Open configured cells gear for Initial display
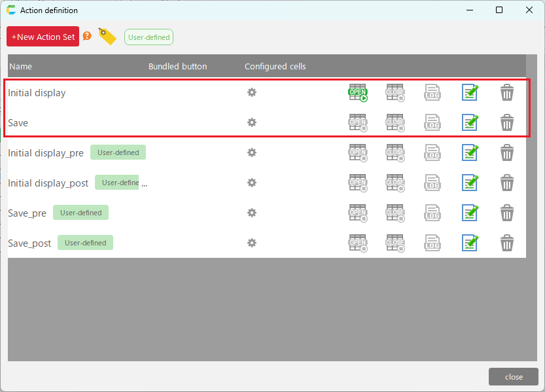This screenshot has height=392, width=545. coord(252,92)
